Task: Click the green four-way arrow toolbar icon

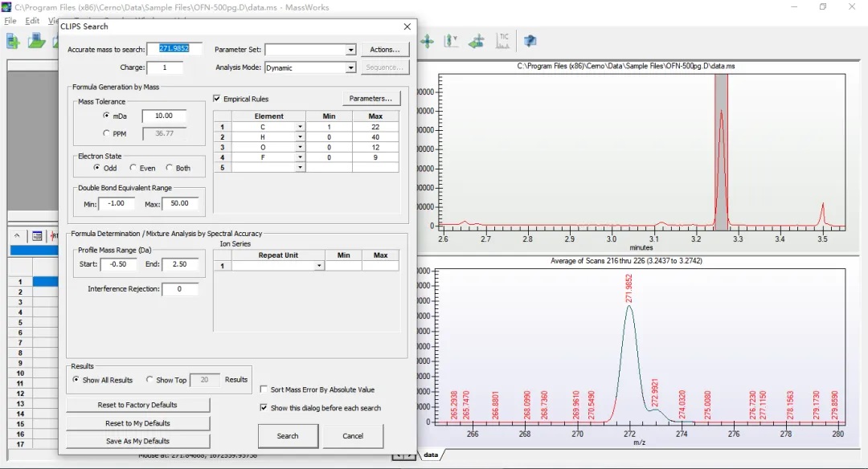Action: tap(427, 40)
